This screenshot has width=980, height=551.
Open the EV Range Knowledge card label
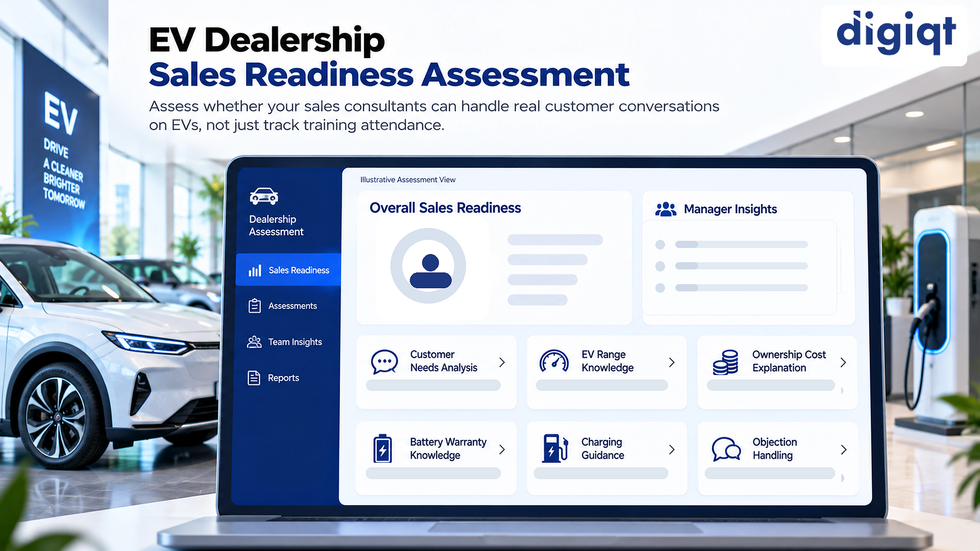click(607, 361)
